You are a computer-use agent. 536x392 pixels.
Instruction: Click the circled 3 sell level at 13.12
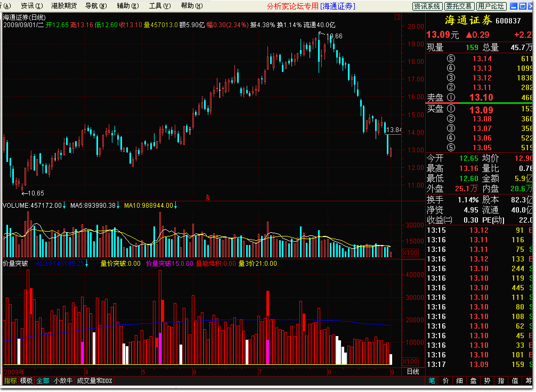click(x=451, y=78)
